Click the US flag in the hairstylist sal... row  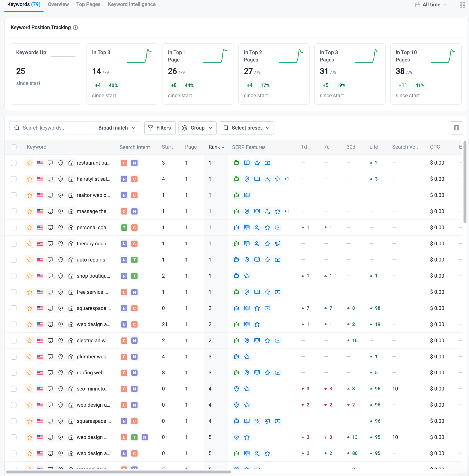pyautogui.click(x=40, y=179)
